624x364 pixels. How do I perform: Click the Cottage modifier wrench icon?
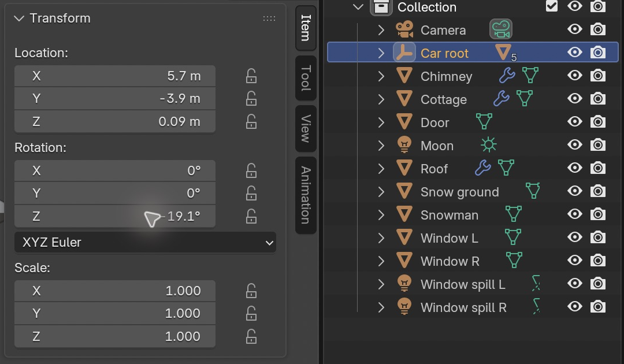click(502, 98)
